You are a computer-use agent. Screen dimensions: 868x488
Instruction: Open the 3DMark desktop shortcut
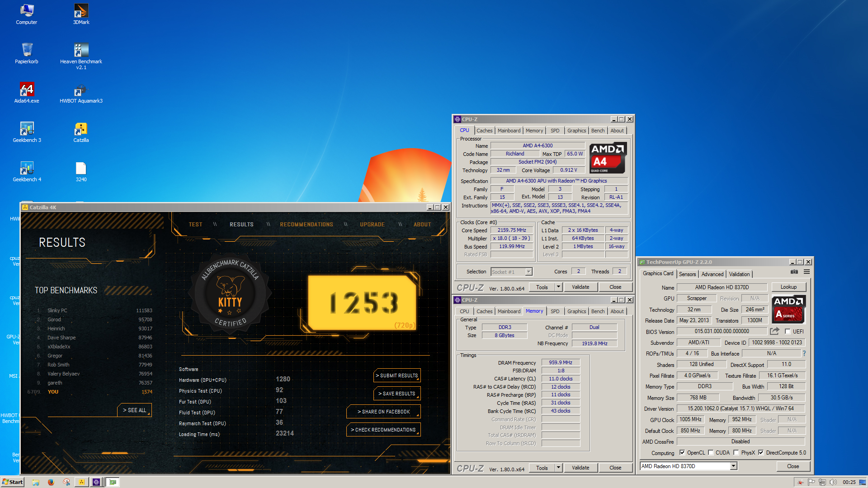click(81, 14)
